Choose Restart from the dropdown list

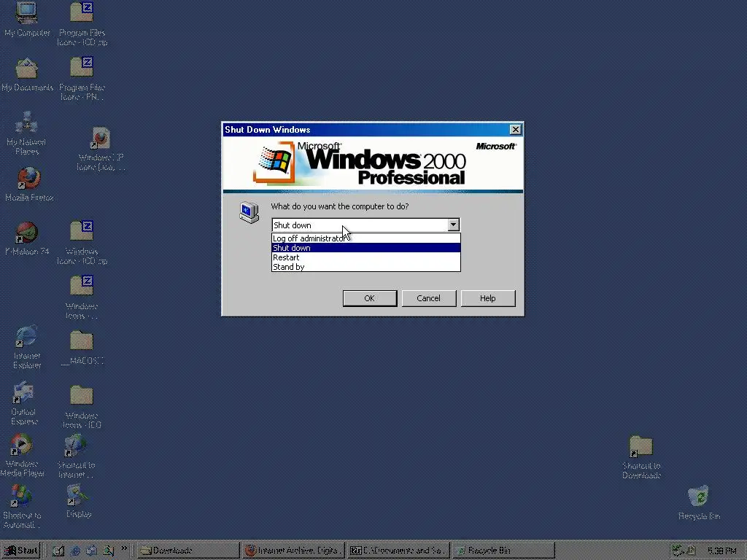tap(366, 257)
